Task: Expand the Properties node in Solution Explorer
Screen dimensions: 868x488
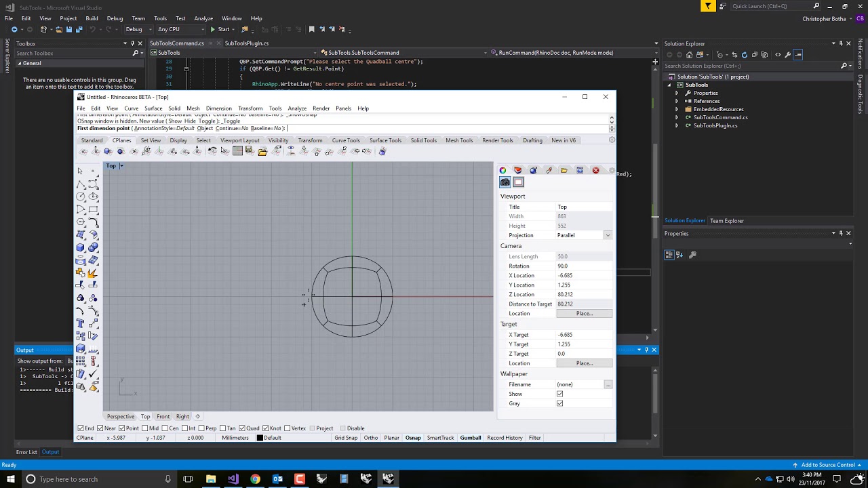Action: point(676,93)
